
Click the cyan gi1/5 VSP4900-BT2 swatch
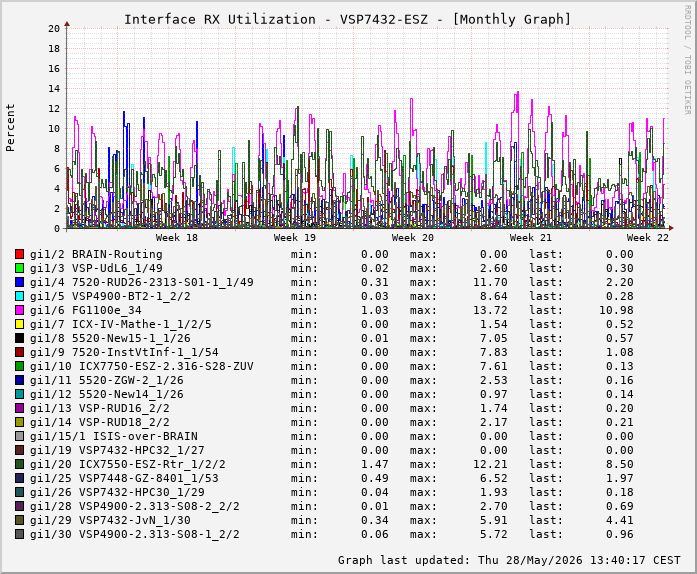[x=20, y=296]
